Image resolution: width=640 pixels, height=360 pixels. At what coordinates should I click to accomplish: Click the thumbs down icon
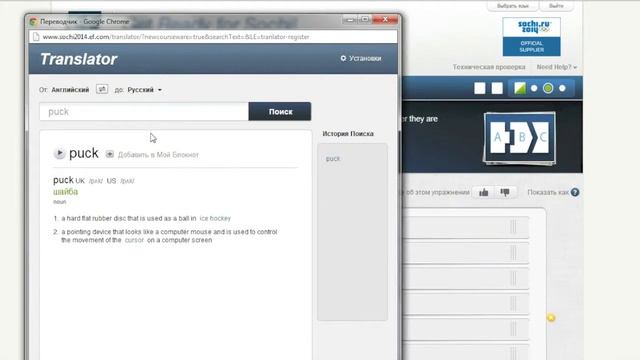pos(505,192)
